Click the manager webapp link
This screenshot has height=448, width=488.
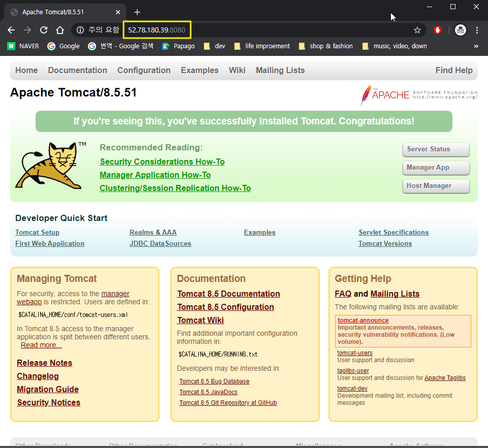tap(115, 294)
